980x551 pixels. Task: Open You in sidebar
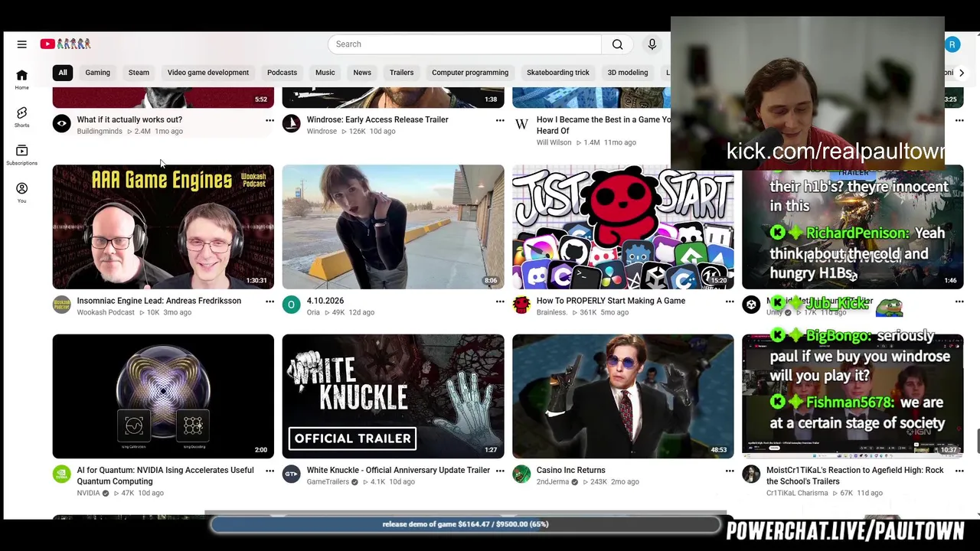(21, 193)
